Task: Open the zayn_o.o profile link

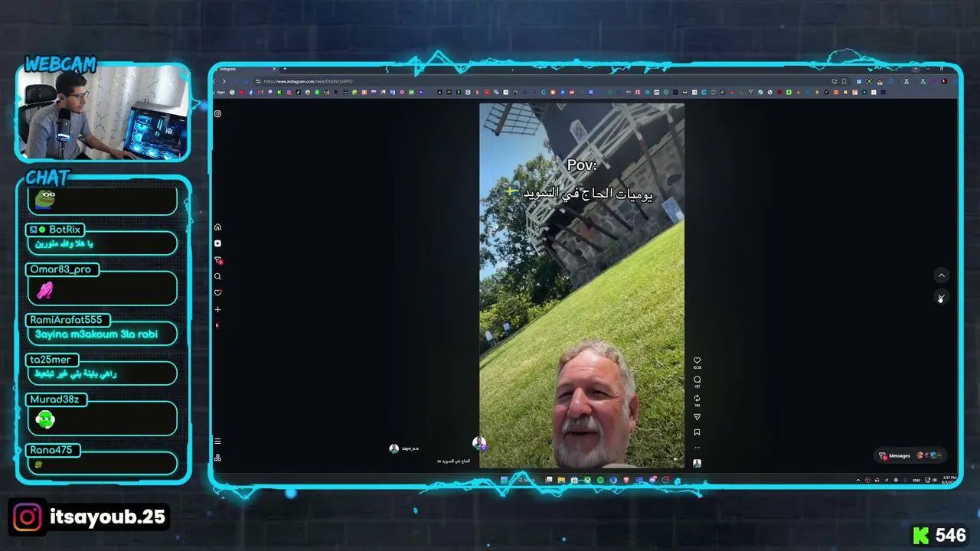Action: (x=410, y=448)
